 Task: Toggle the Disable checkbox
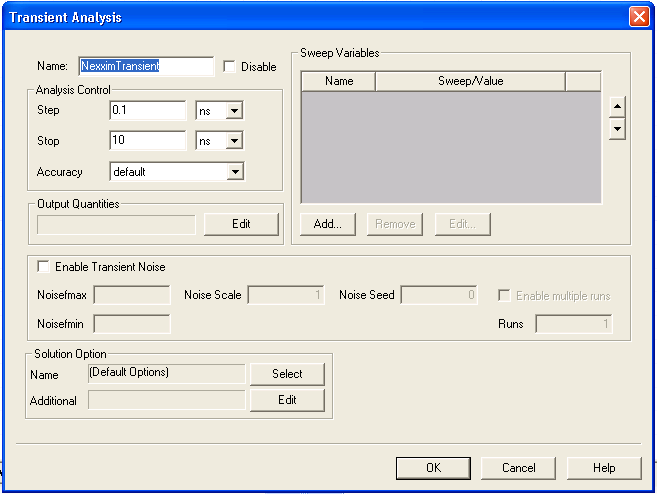click(230, 67)
